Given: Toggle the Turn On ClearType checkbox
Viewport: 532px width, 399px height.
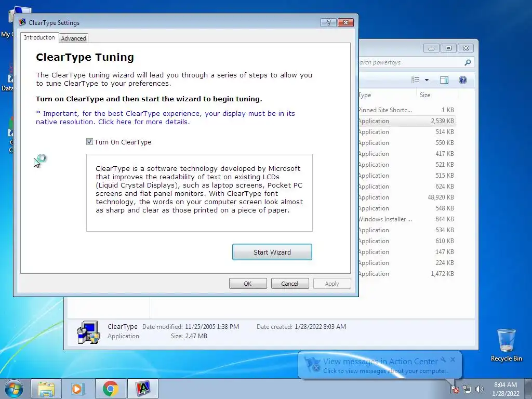Looking at the screenshot, I should (x=89, y=142).
